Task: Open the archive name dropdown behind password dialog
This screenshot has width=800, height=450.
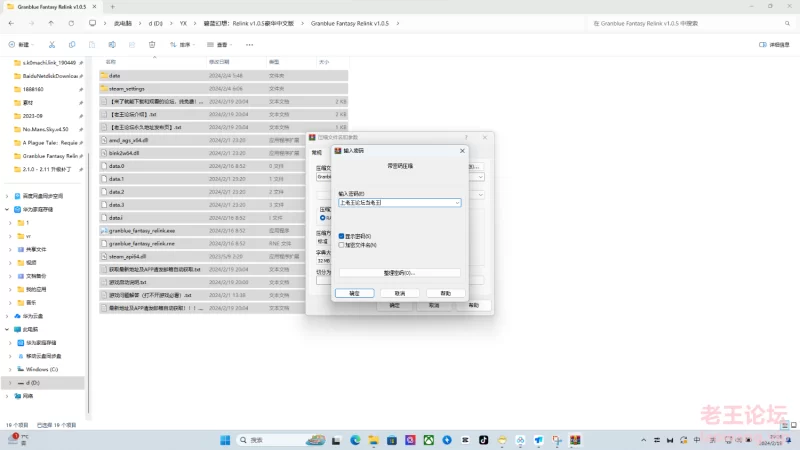Action: [480, 177]
